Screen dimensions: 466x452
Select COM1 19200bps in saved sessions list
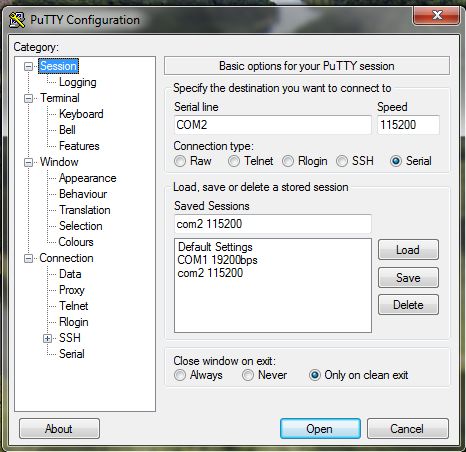point(217,260)
